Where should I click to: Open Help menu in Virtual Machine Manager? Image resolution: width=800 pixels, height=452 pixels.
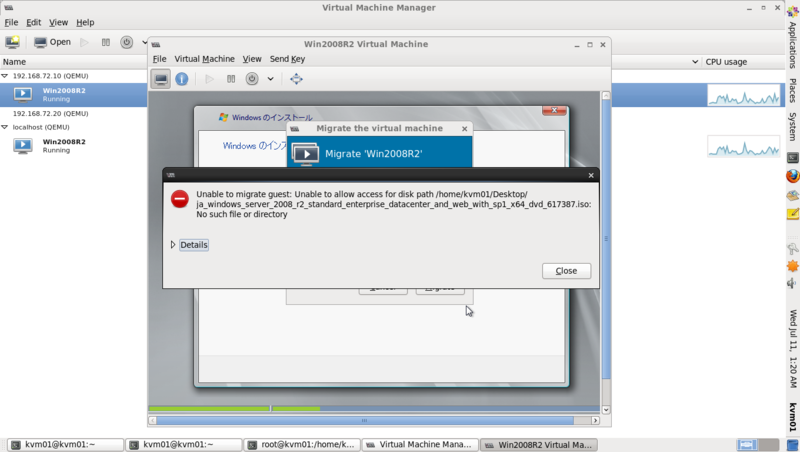point(85,22)
